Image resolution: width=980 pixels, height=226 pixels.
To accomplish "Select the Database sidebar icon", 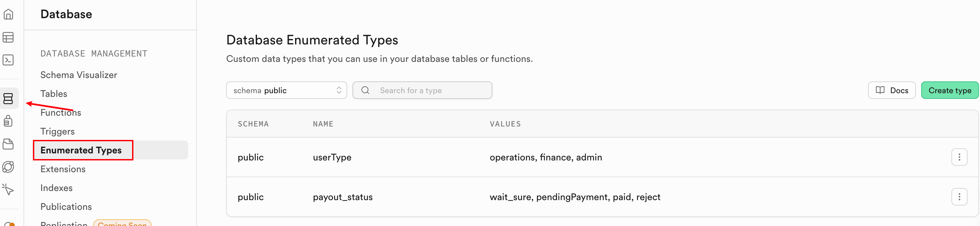I will click(x=8, y=99).
